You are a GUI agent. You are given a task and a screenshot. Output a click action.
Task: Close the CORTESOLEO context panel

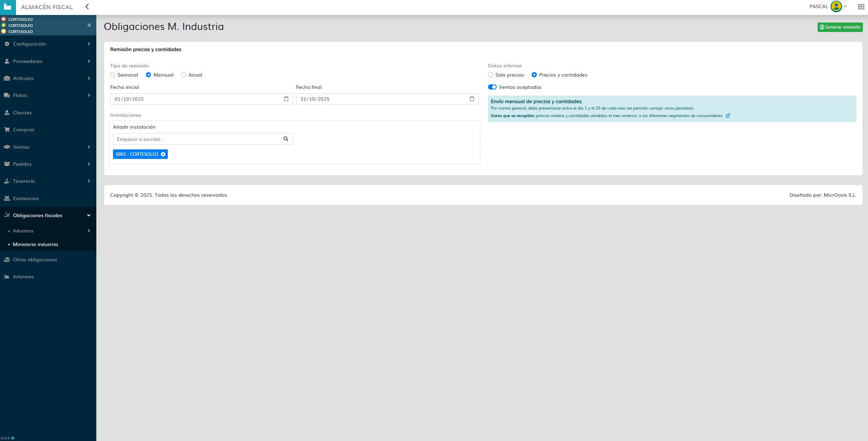pos(89,25)
